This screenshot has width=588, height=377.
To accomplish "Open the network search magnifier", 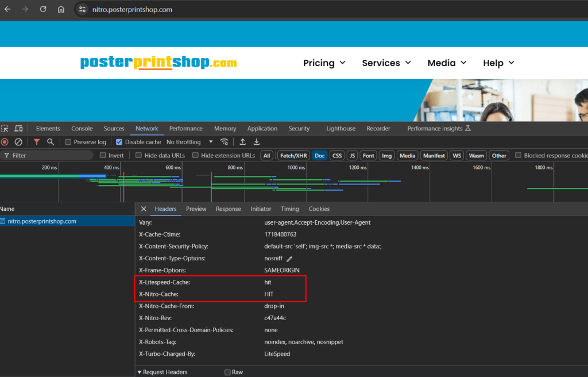I will tap(51, 142).
